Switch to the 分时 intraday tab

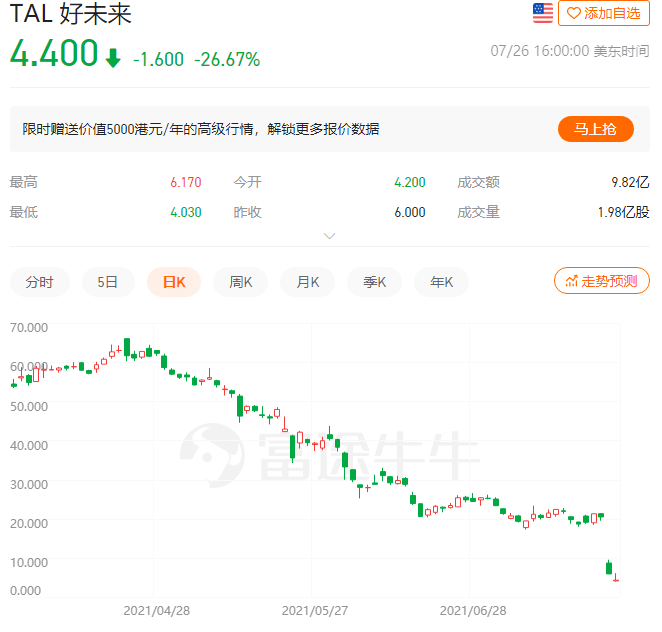(x=40, y=282)
